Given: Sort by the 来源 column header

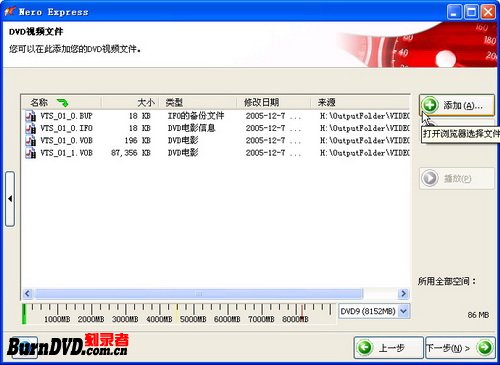Looking at the screenshot, I should [x=360, y=102].
